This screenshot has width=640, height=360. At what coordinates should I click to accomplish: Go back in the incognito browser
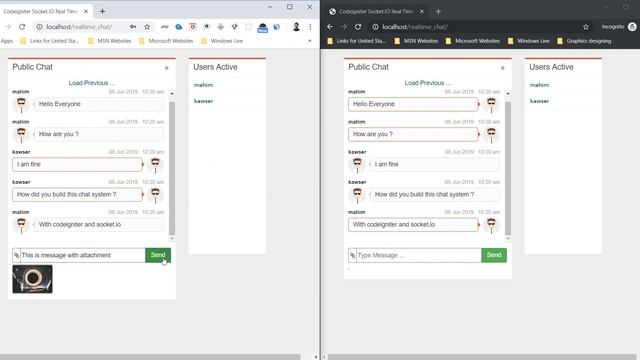[x=330, y=27]
